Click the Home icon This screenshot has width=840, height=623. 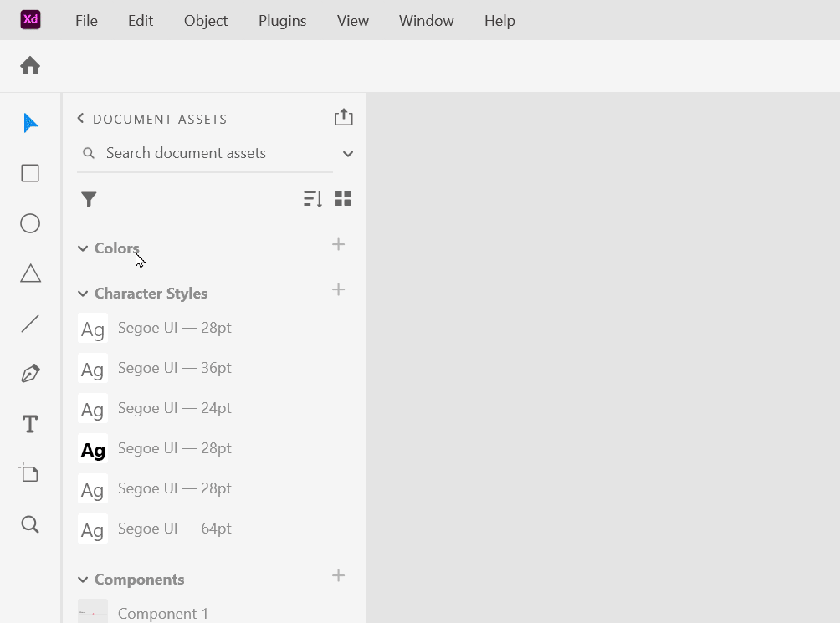[x=30, y=65]
